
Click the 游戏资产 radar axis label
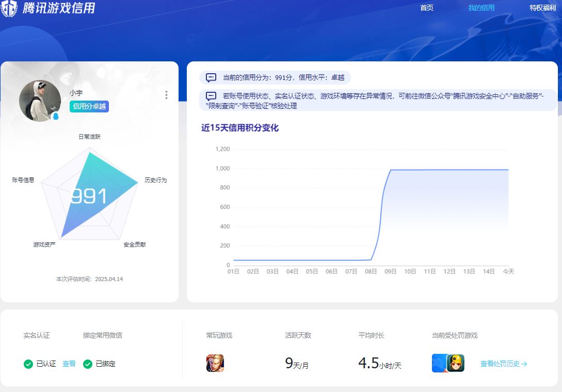point(44,244)
